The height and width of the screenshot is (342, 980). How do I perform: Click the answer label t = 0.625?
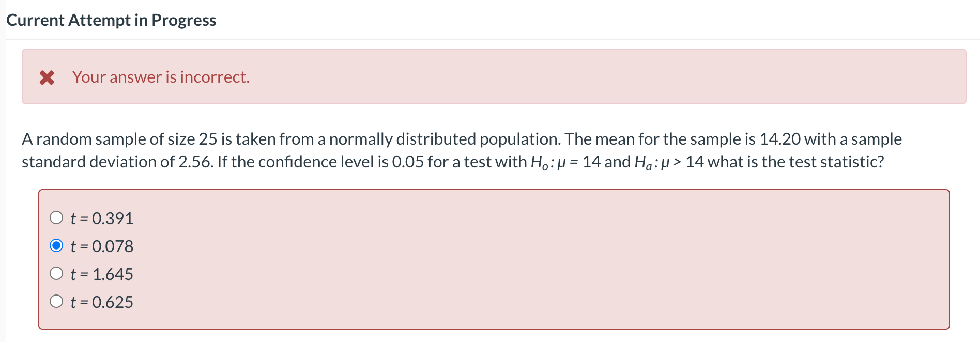(101, 301)
